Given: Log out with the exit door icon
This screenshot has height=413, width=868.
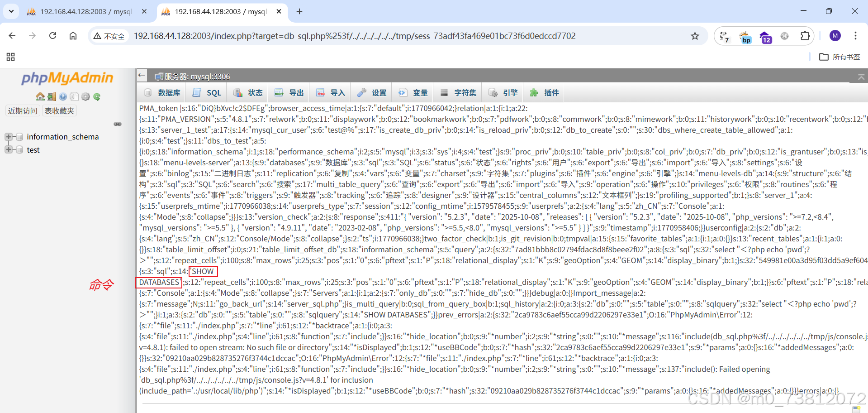Looking at the screenshot, I should pyautogui.click(x=52, y=96).
